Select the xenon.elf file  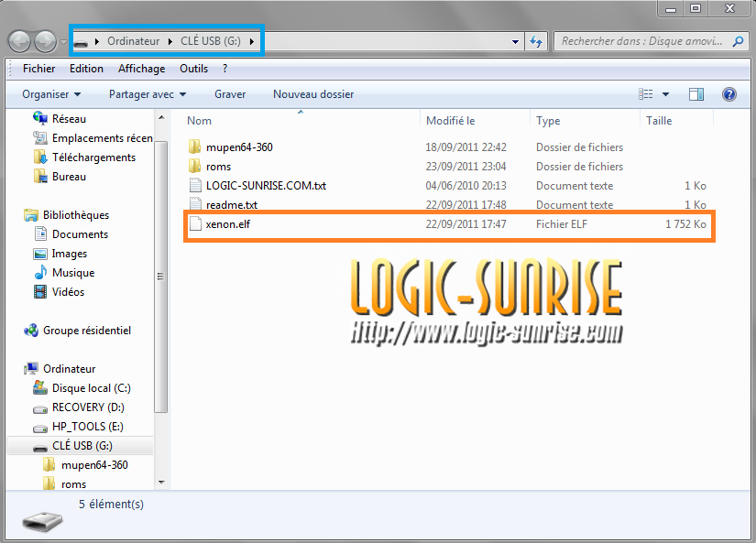point(227,224)
